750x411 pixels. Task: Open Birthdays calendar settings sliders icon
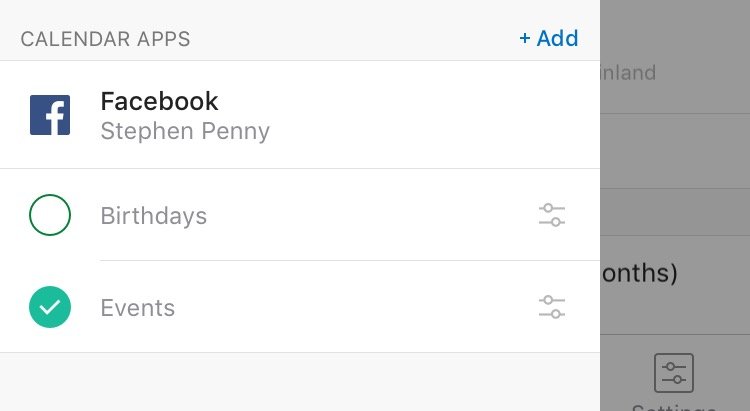point(551,215)
